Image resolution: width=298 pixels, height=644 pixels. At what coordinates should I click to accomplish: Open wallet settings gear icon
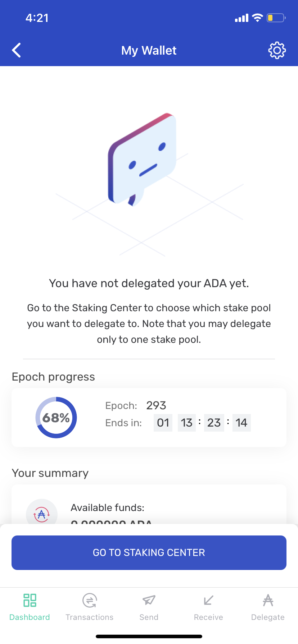click(x=277, y=50)
